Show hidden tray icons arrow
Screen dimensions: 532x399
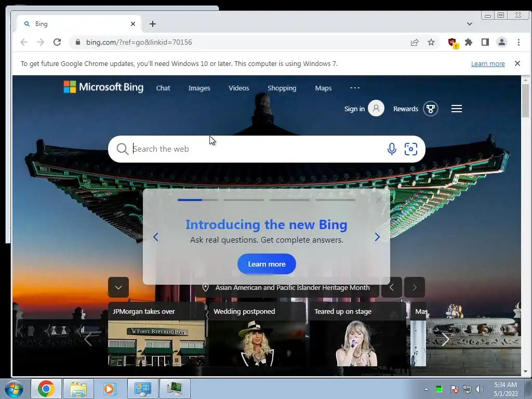tap(426, 389)
